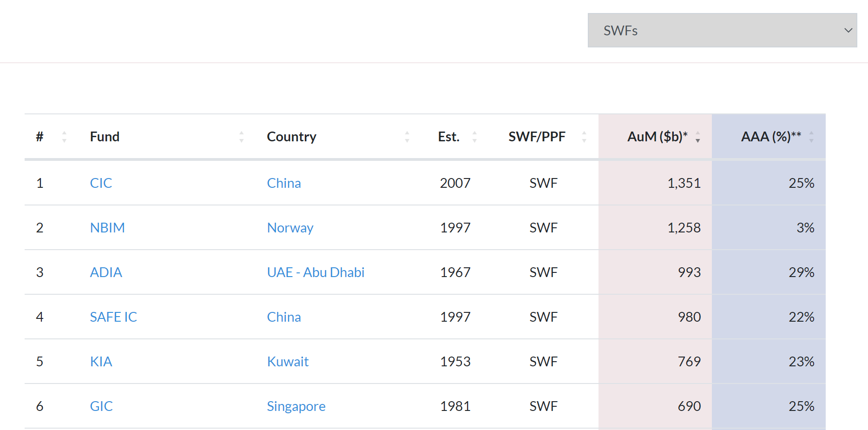Viewport: 868px width, 430px height.
Task: Open the SAFE IC fund link
Action: tap(113, 317)
